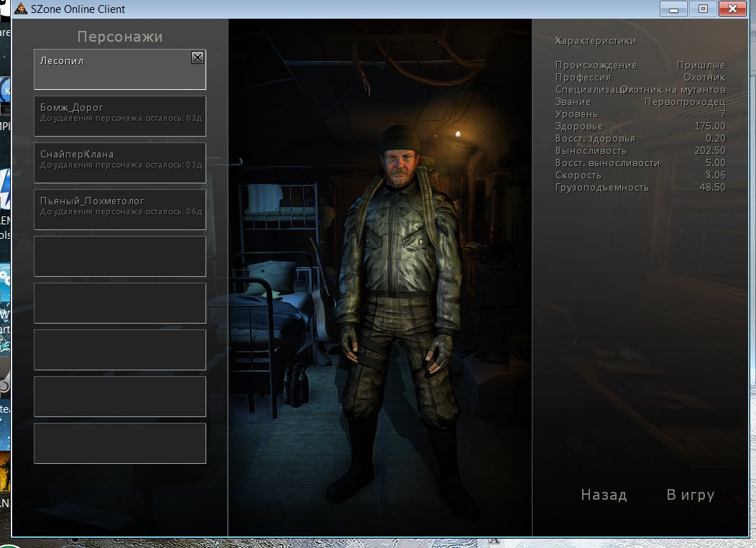Close the SZone Online Client window

pyautogui.click(x=732, y=9)
